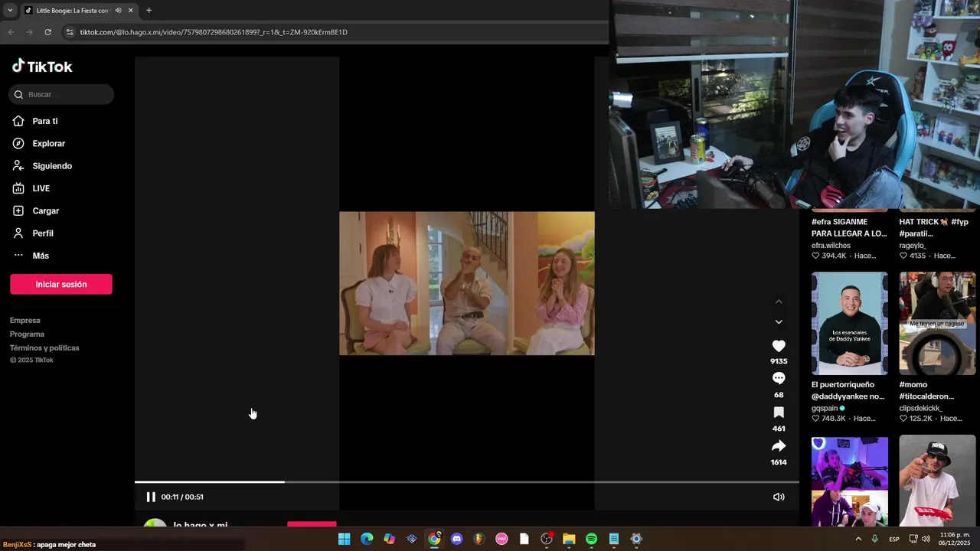The height and width of the screenshot is (551, 980).
Task: Open a new browser tab
Action: 149,11
